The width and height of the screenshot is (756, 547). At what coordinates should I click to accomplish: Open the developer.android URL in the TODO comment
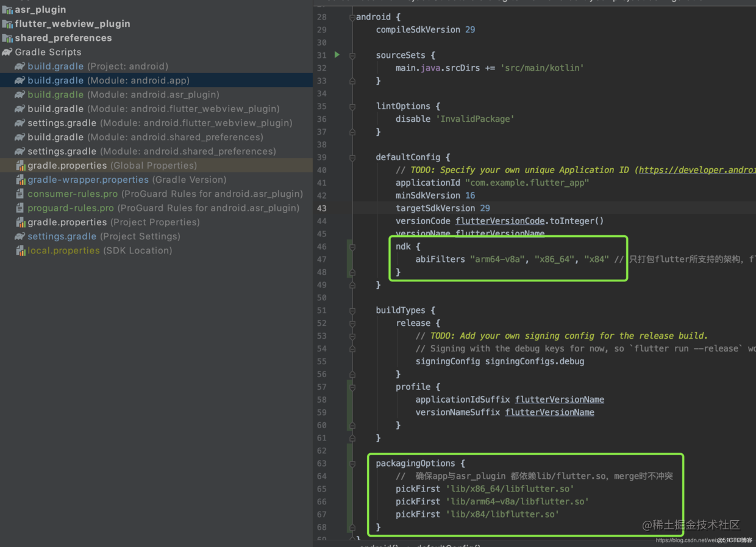click(x=697, y=170)
